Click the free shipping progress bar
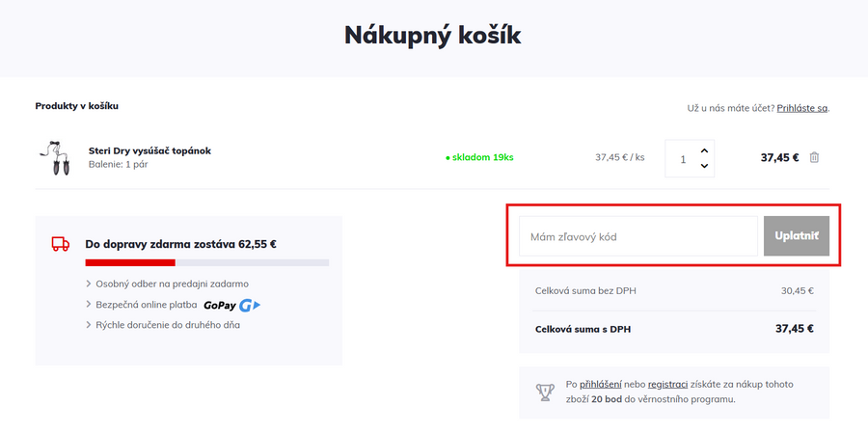 click(206, 262)
